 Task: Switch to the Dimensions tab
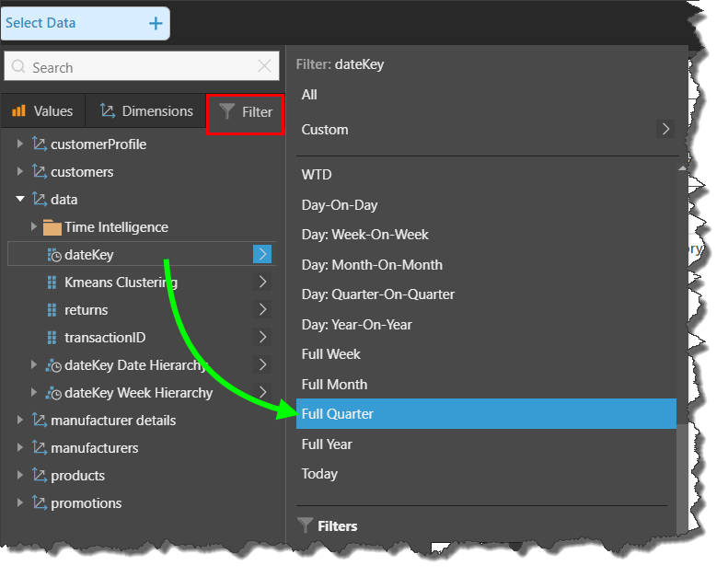145,111
